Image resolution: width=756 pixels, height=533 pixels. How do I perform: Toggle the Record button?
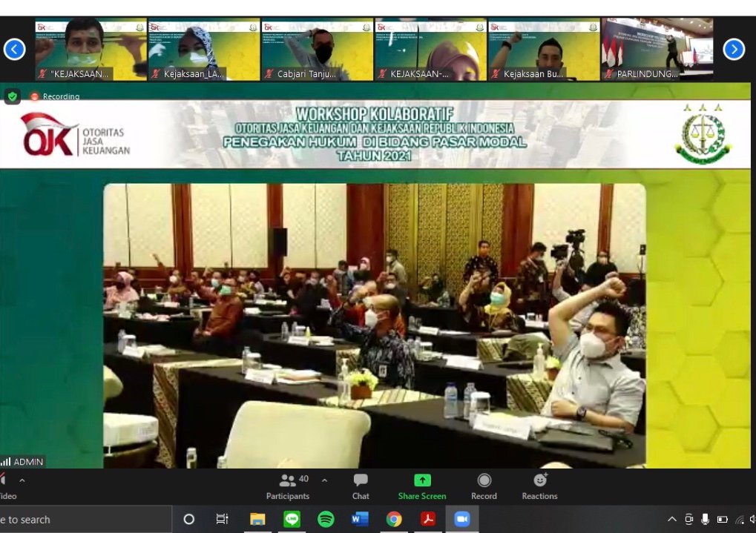tap(484, 486)
